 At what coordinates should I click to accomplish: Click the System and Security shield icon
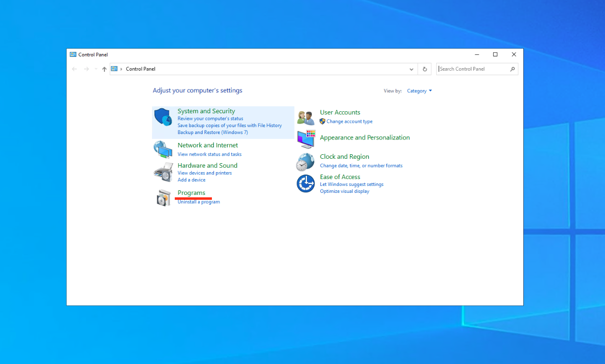click(163, 117)
